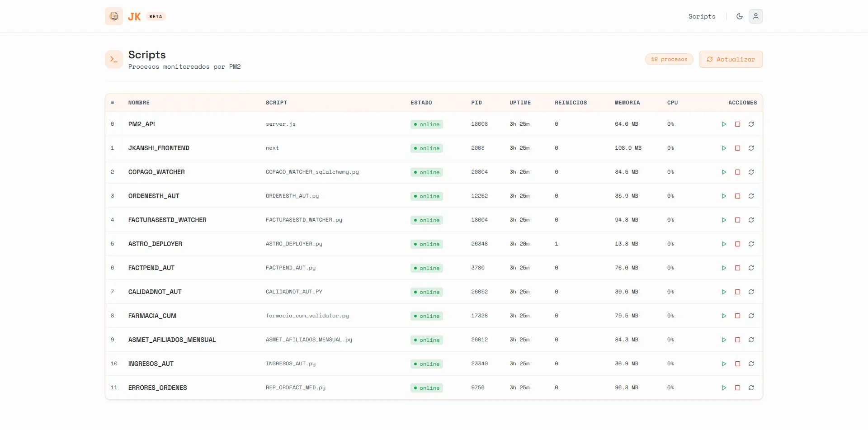868x430 pixels.
Task: Click the 12 procesos badge
Action: tap(669, 59)
